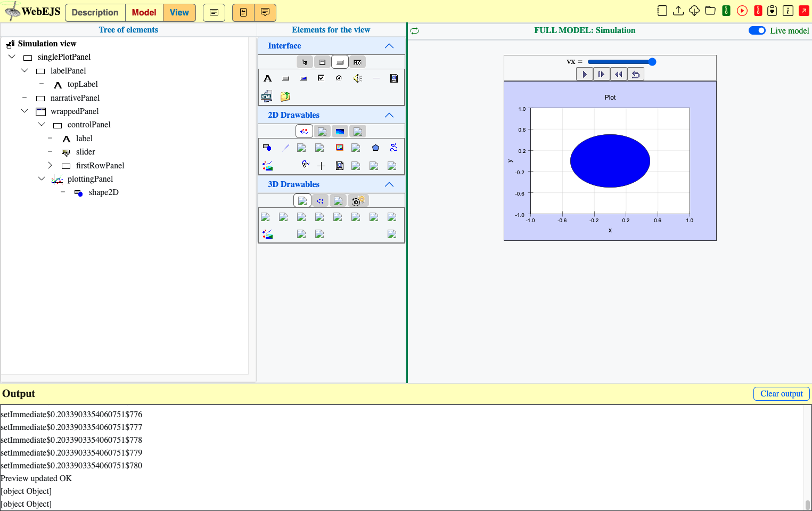
Task: Select topLabel in the tree of elements
Action: 83,84
